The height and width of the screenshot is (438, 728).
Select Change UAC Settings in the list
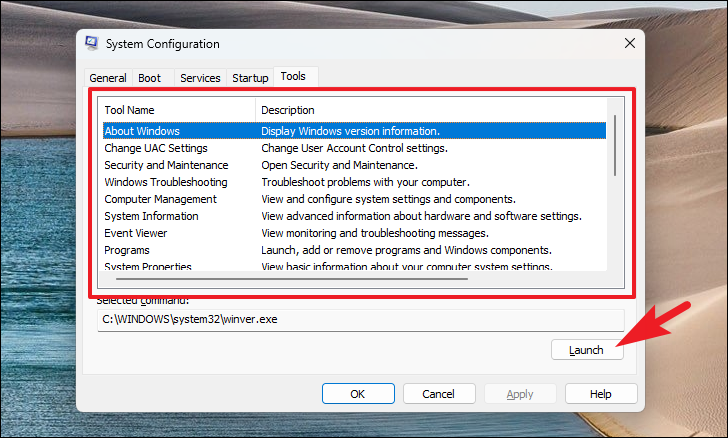[x=156, y=148]
